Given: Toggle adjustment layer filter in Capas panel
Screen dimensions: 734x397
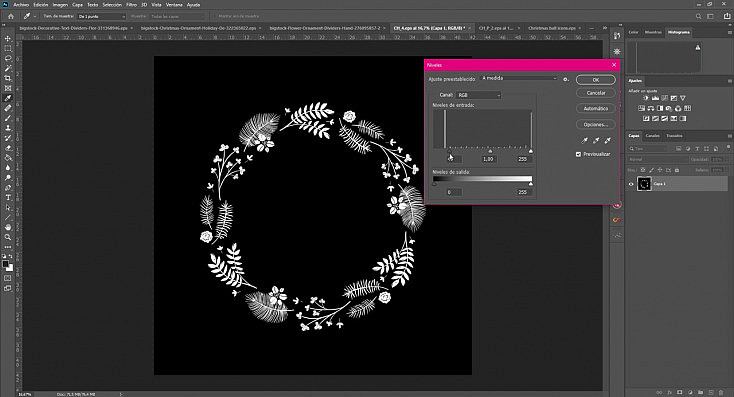Looking at the screenshot, I should [x=688, y=148].
